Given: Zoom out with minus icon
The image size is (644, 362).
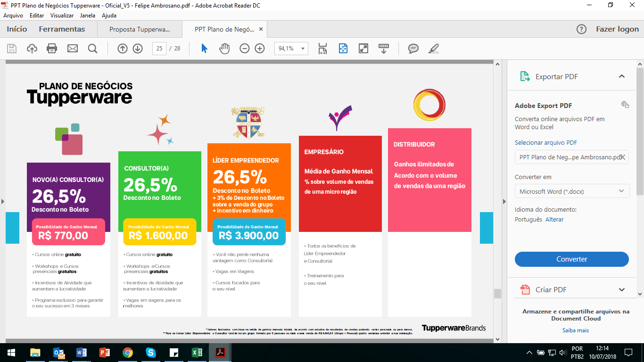Looking at the screenshot, I should point(244,49).
